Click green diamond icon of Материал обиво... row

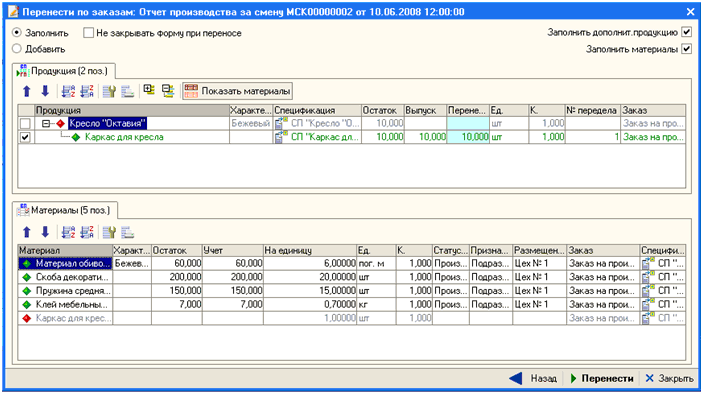[27, 264]
